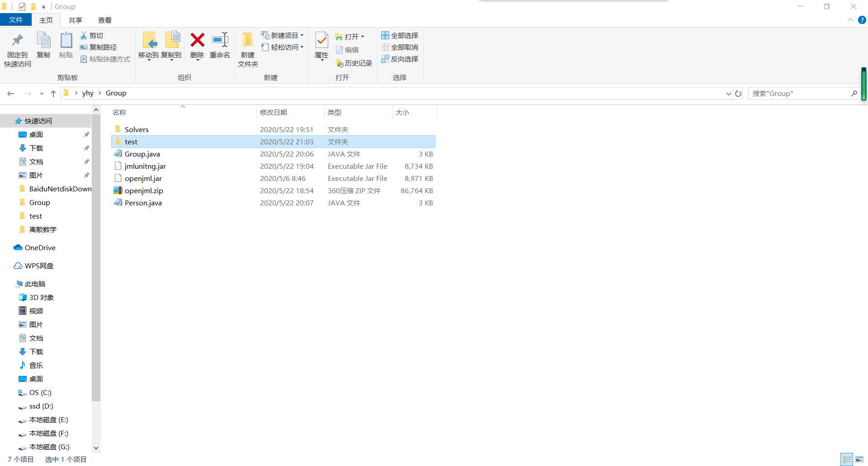Switch to large icons view in status bar

[859, 459]
